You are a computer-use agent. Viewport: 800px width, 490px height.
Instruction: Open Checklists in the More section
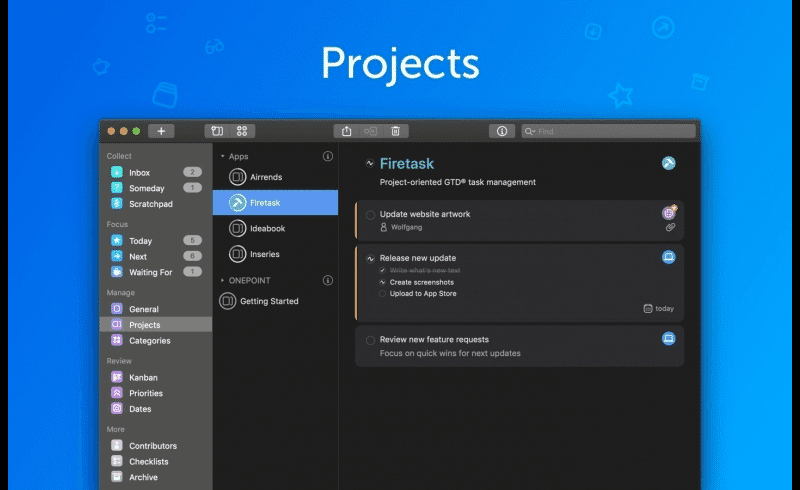coord(156,461)
